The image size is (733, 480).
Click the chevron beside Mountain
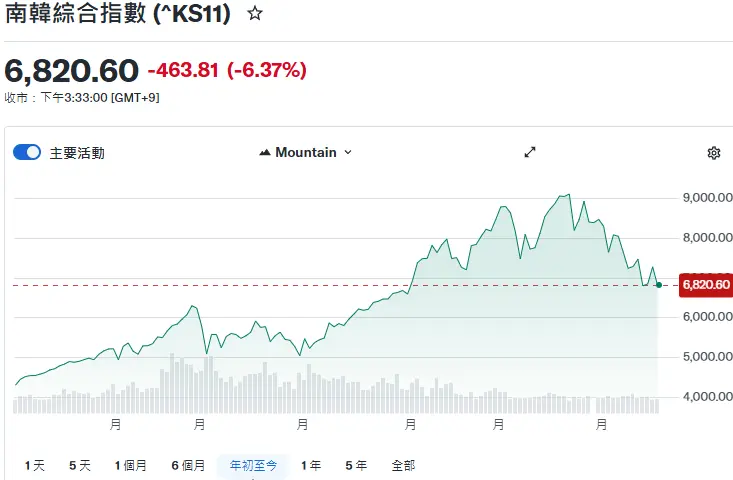pos(348,152)
